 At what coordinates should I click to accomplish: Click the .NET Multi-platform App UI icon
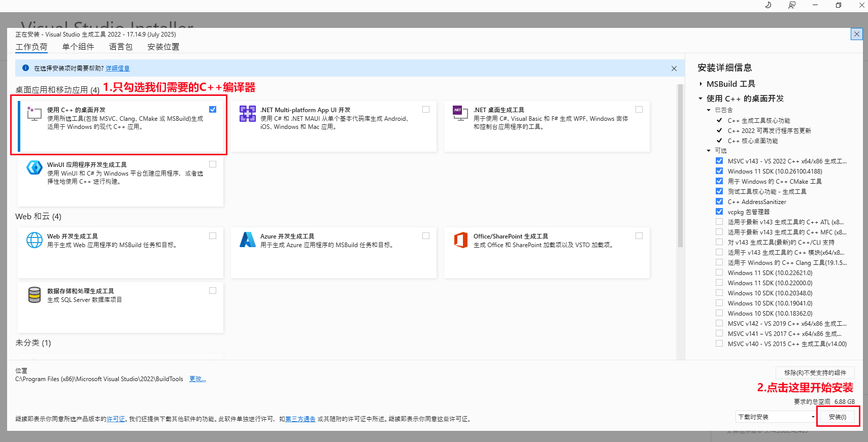click(248, 114)
